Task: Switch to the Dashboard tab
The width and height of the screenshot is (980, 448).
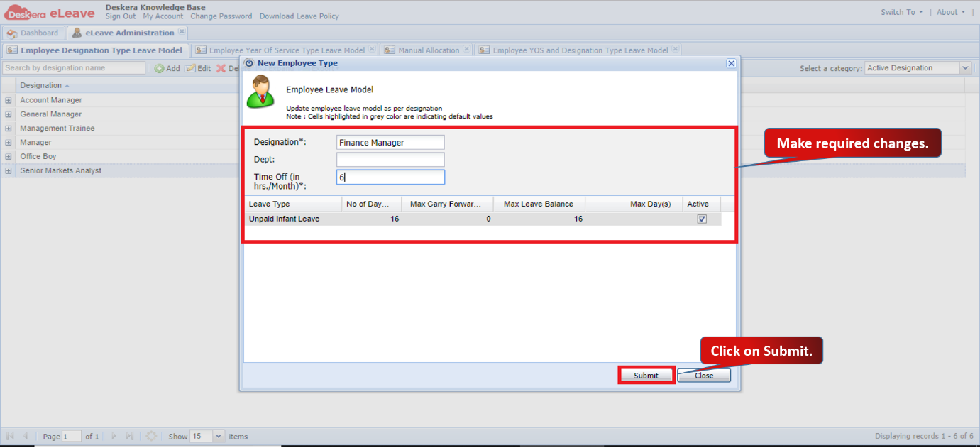Action: pyautogui.click(x=33, y=33)
